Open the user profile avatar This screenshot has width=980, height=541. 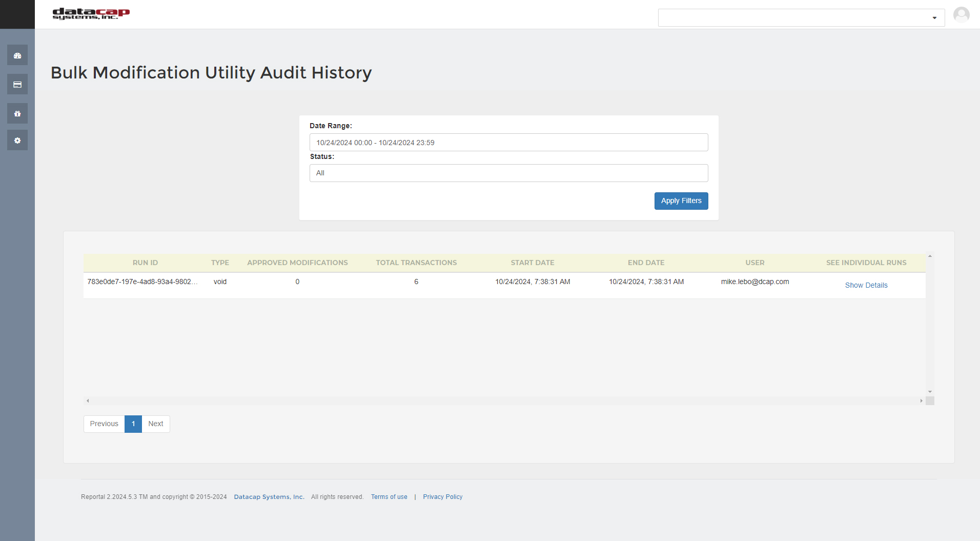(961, 14)
